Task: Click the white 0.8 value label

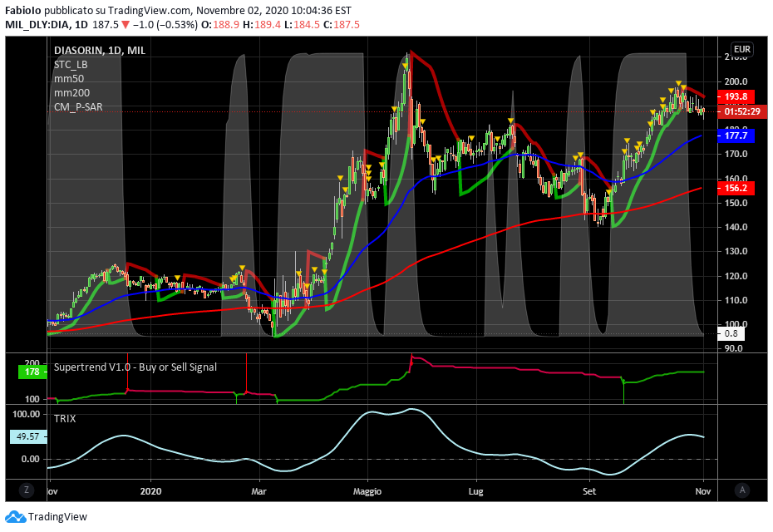Action: click(731, 334)
